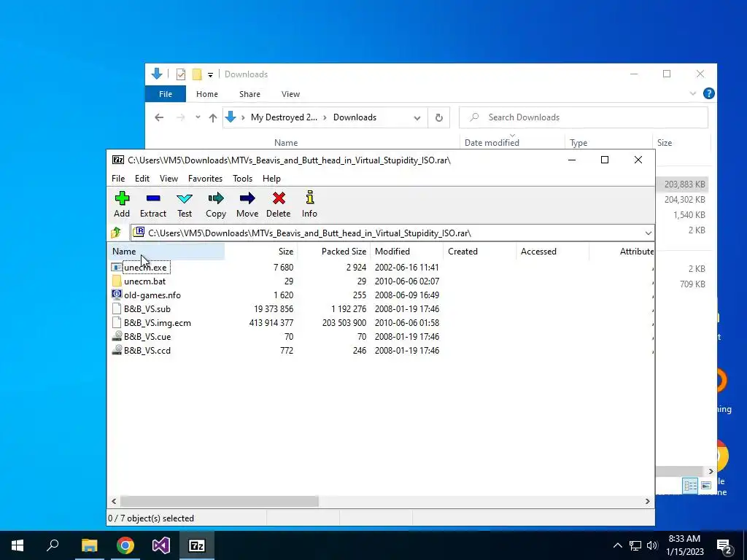Go up one level with the folder-up icon

[116, 233]
